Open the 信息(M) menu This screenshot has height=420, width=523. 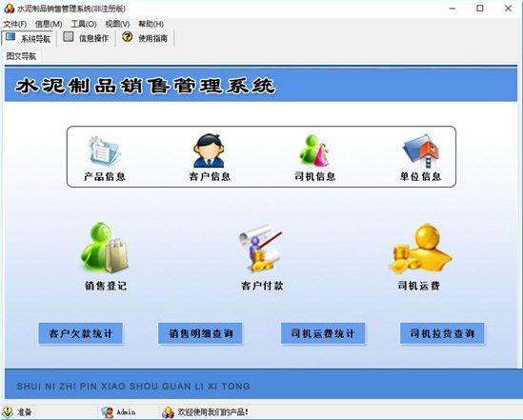coord(49,24)
